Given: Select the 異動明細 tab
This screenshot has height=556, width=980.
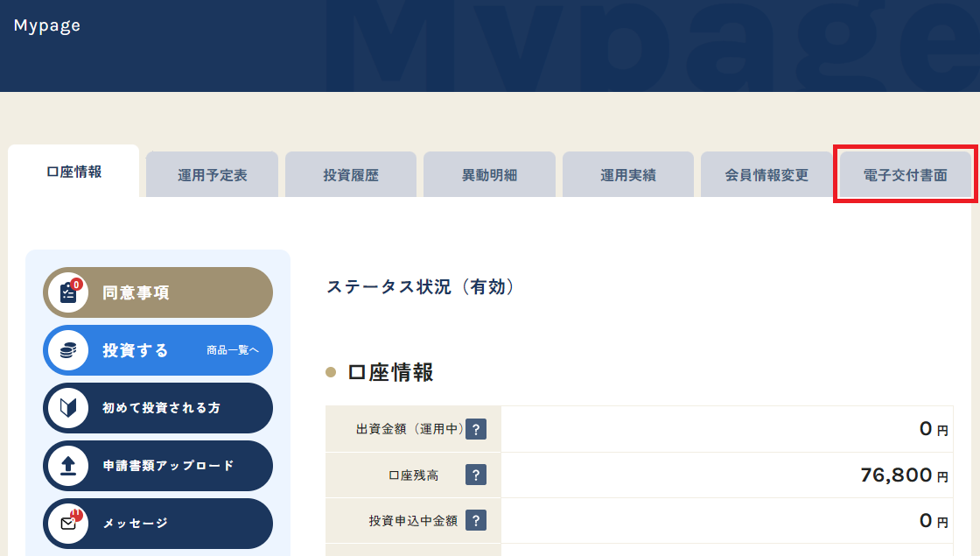Looking at the screenshot, I should click(x=489, y=175).
